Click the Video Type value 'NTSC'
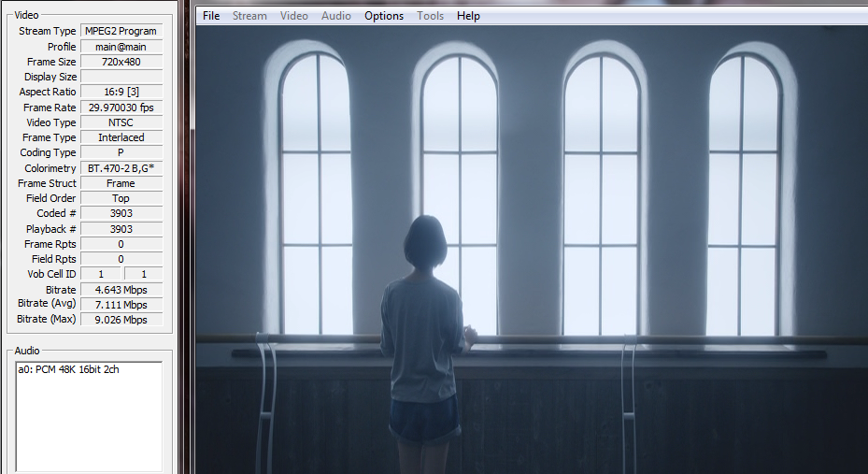 (121, 122)
